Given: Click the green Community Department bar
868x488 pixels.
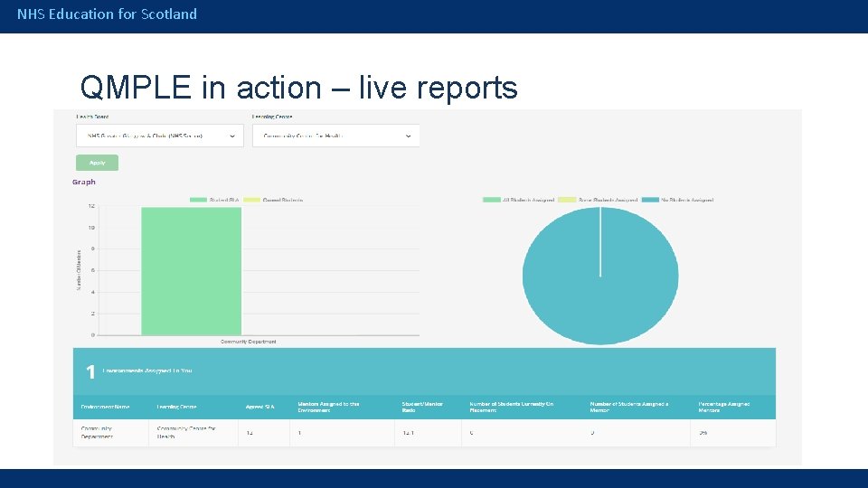Looking at the screenshot, I should (191, 271).
